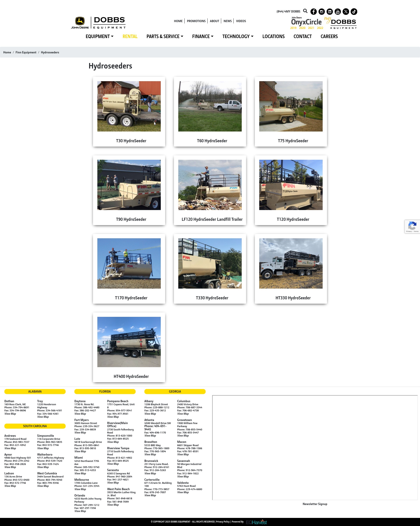
Task: Open the Contact menu item
Action: click(x=303, y=36)
